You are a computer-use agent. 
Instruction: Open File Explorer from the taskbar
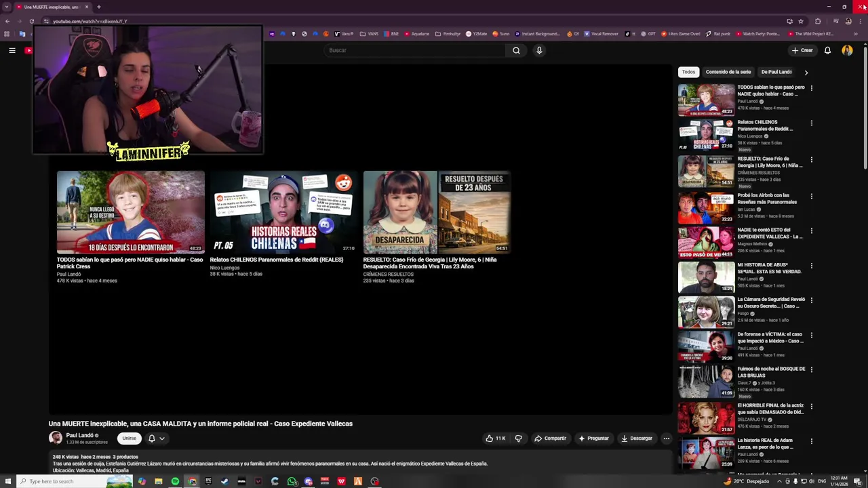(x=158, y=481)
